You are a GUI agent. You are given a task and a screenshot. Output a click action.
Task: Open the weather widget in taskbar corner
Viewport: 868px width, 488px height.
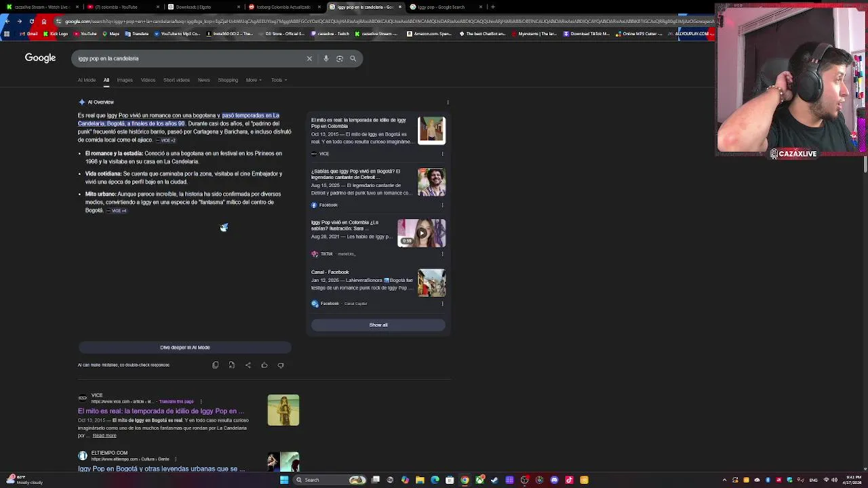[24, 480]
